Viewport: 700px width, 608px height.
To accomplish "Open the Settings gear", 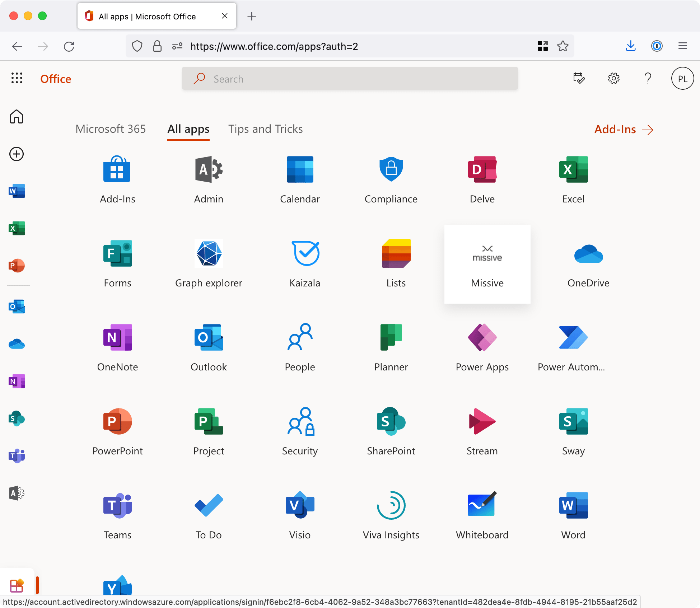I will 613,78.
